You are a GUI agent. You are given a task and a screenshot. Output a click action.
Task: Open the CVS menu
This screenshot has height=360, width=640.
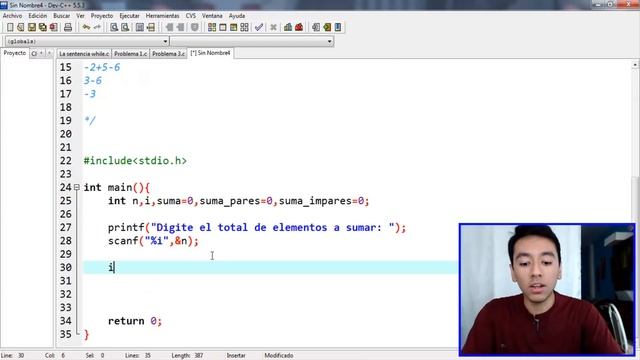pos(191,16)
